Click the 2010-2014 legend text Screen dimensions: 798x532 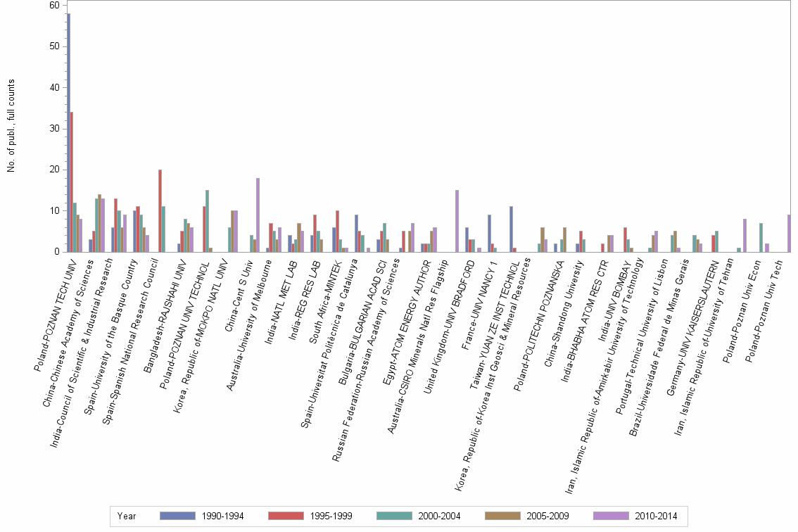pos(656,516)
